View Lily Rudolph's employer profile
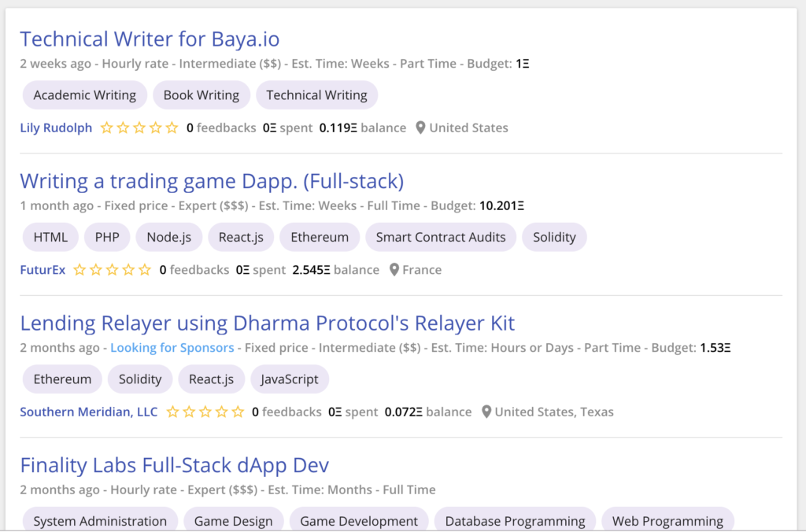The height and width of the screenshot is (532, 806). tap(56, 127)
